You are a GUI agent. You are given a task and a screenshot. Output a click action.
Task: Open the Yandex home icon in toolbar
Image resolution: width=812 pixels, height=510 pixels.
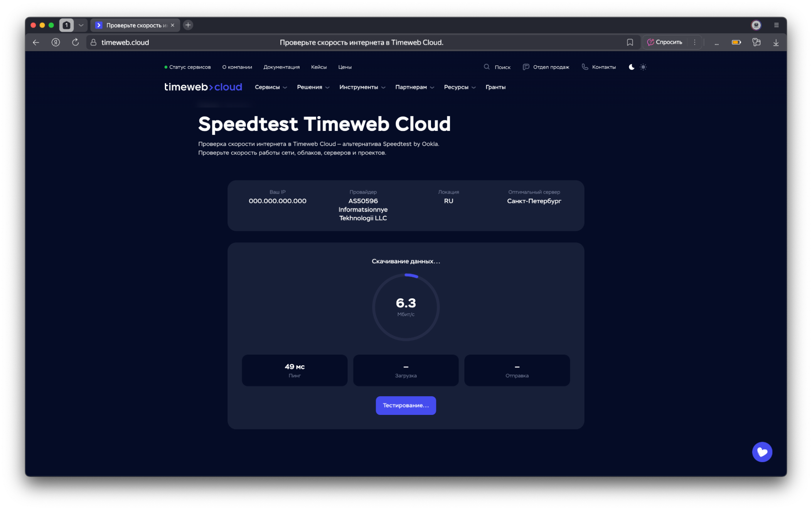[56, 42]
